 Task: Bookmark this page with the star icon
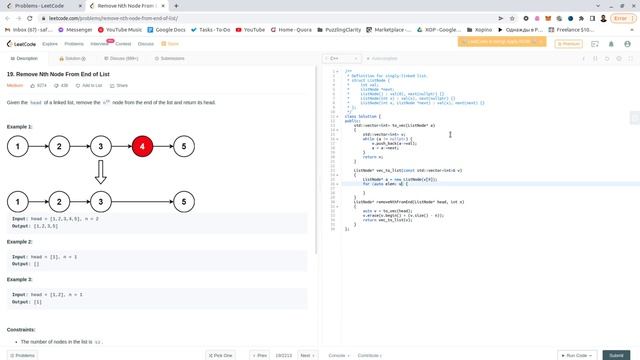[x=512, y=18]
